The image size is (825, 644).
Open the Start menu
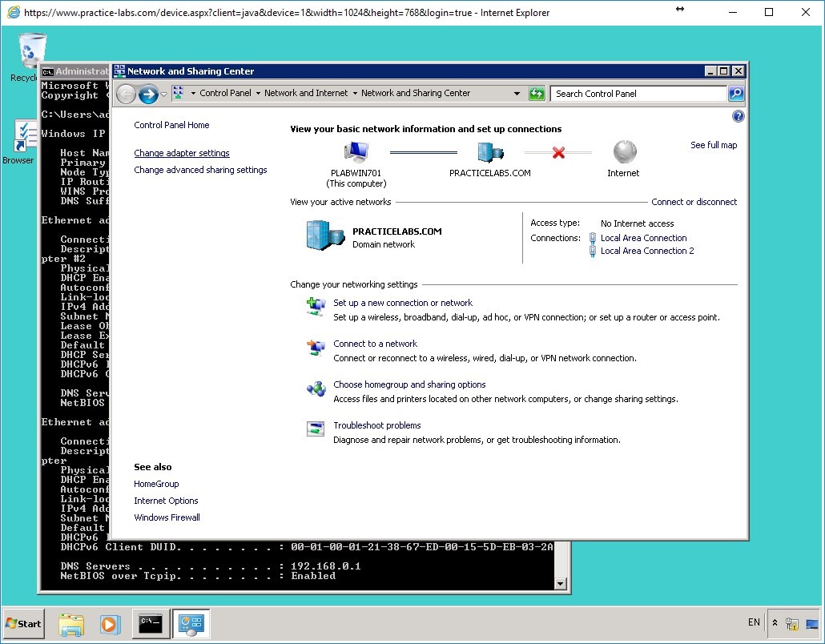pos(22,623)
